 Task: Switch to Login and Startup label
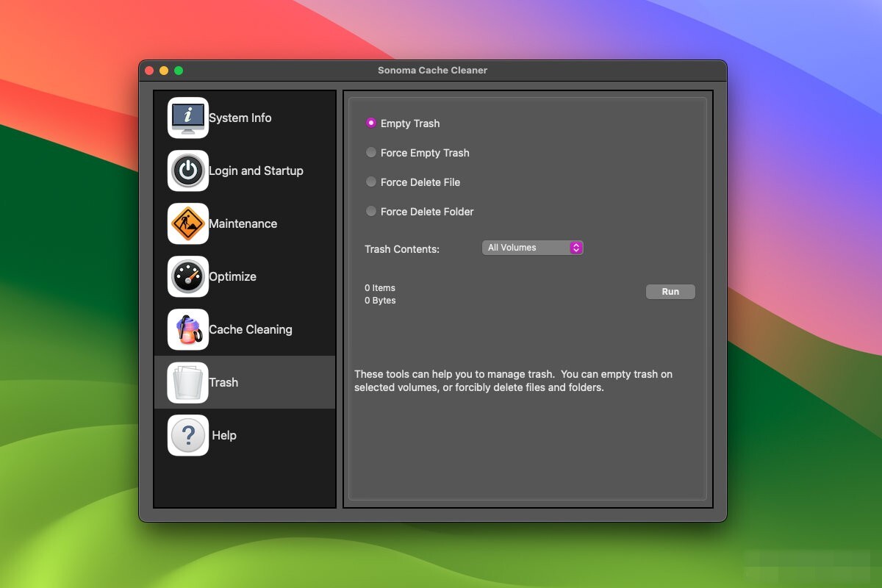256,171
